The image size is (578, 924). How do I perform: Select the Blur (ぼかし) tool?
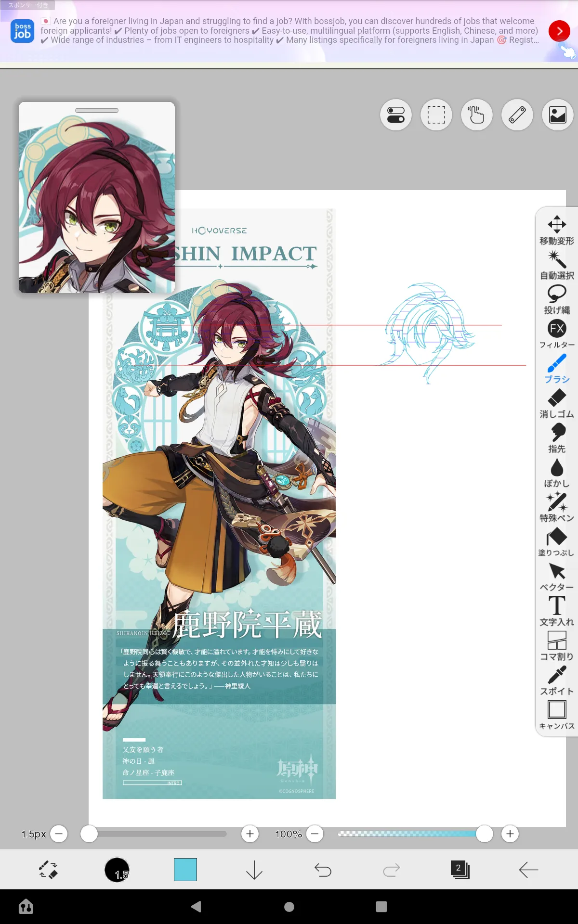(x=557, y=473)
